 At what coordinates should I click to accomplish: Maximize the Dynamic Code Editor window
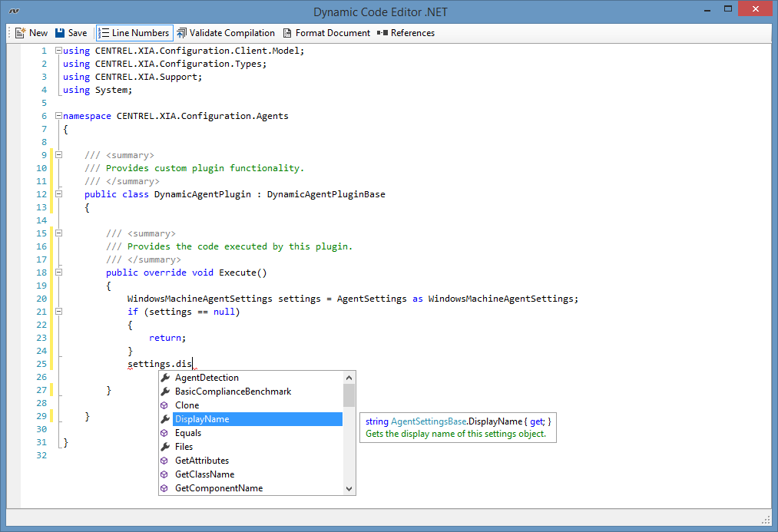click(728, 9)
